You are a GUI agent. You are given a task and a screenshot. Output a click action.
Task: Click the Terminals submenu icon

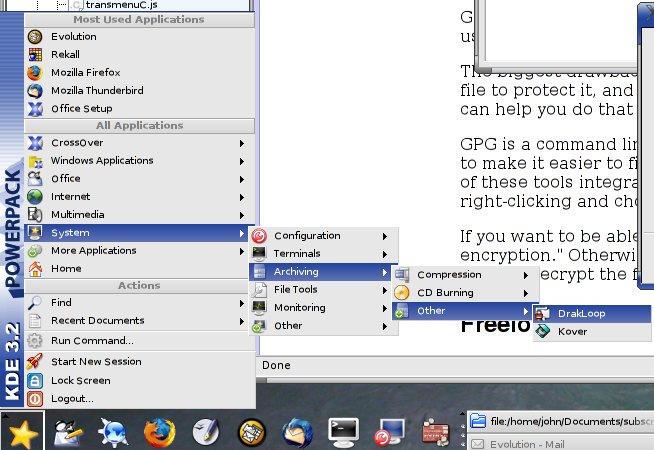tap(259, 254)
